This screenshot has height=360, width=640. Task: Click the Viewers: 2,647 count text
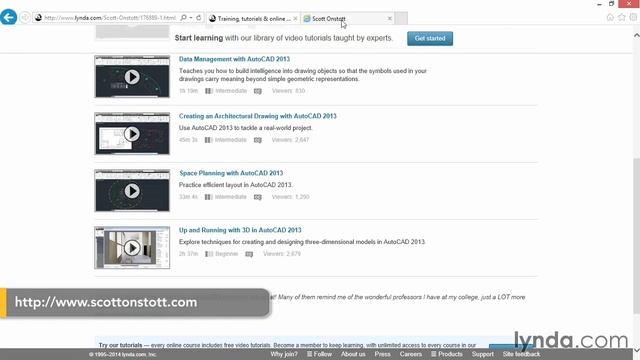[x=290, y=140]
